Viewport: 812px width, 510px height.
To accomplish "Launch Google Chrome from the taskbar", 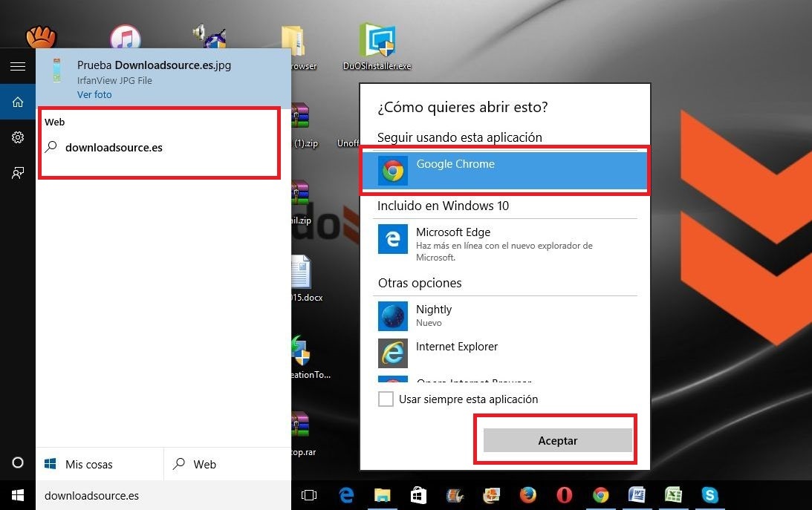I will [x=601, y=495].
